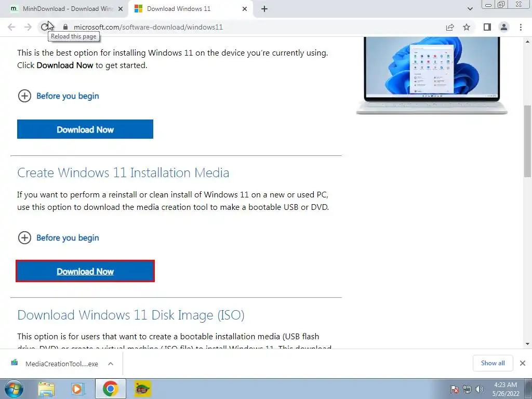Click Download Now for Installation Media
532x399 pixels.
85,271
